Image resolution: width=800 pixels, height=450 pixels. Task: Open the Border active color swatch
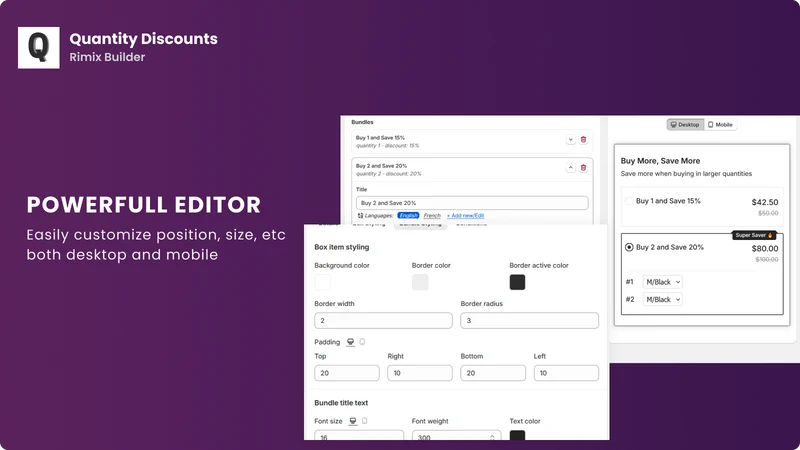point(517,282)
